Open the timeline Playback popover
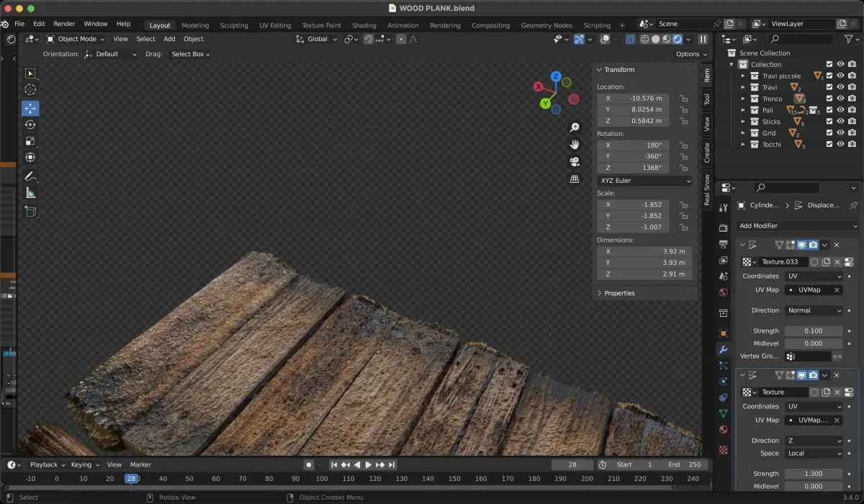The width and height of the screenshot is (864, 504). coord(48,464)
